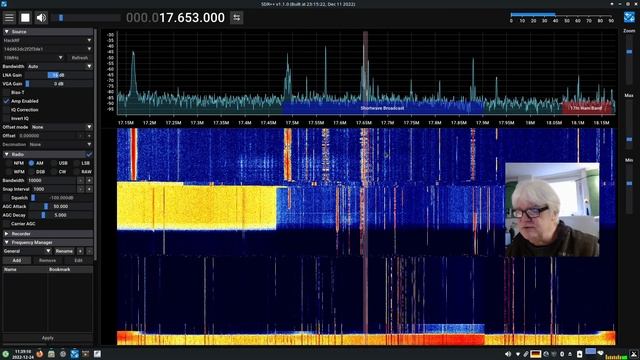The height and width of the screenshot is (360, 640).
Task: Click the Shortwave Broadcast band label
Action: 382,108
